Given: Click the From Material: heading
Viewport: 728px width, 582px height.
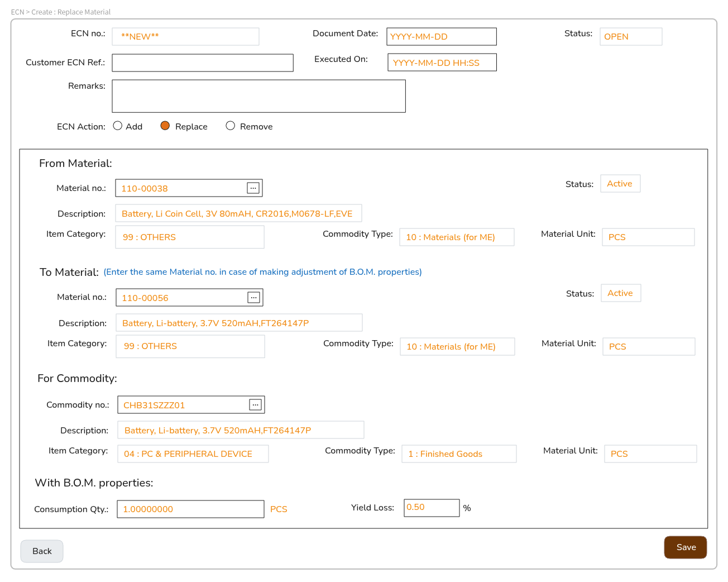Looking at the screenshot, I should pyautogui.click(x=75, y=164).
